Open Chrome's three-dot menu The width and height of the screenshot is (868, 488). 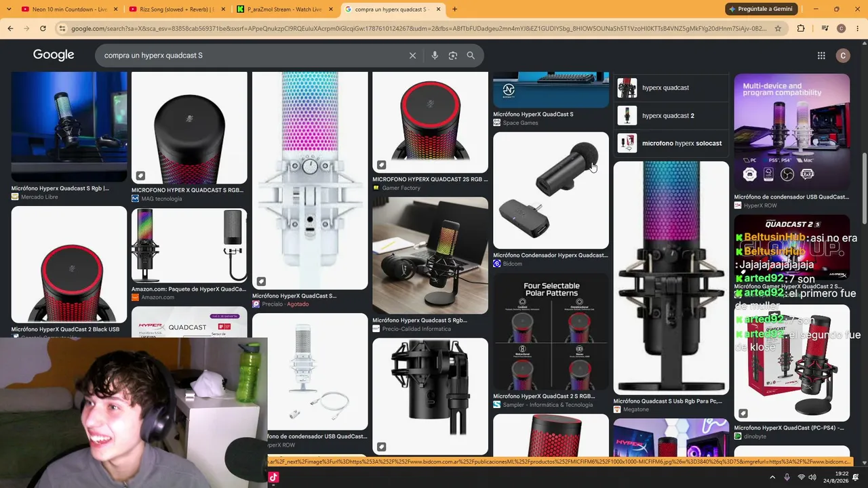point(857,28)
